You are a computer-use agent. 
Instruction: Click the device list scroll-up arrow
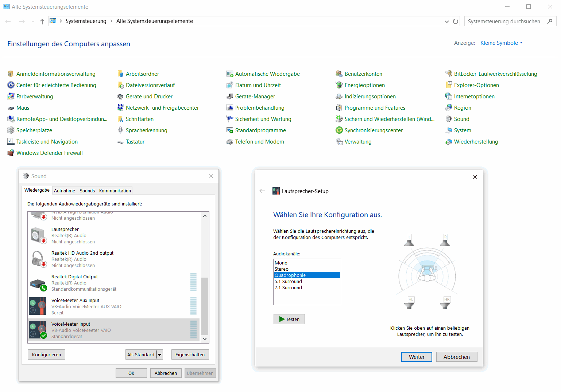(205, 216)
